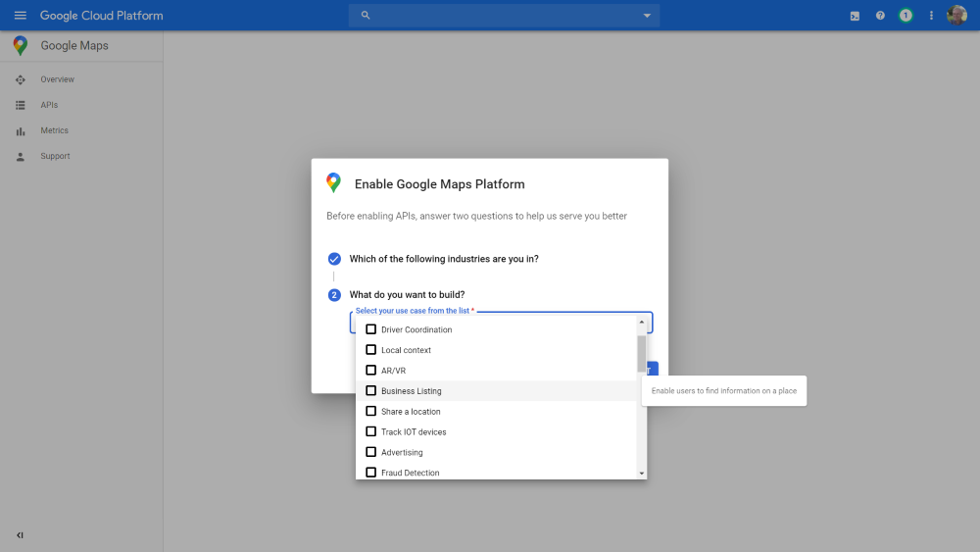Click the step 2 number badge
The image size is (980, 552).
click(x=334, y=295)
